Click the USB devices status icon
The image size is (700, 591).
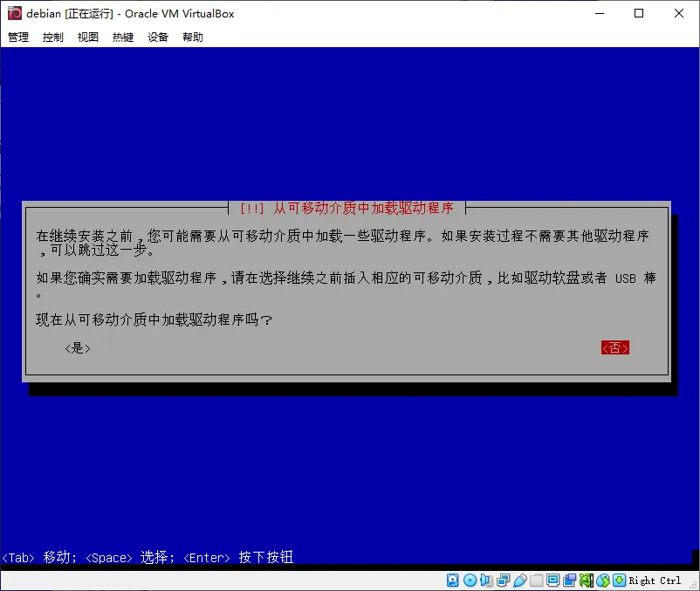520,581
